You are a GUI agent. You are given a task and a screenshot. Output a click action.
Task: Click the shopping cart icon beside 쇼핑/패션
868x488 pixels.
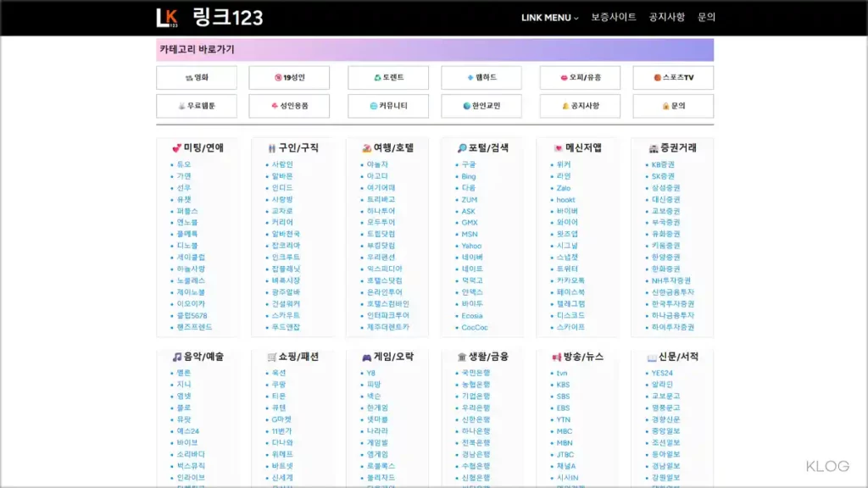(272, 358)
